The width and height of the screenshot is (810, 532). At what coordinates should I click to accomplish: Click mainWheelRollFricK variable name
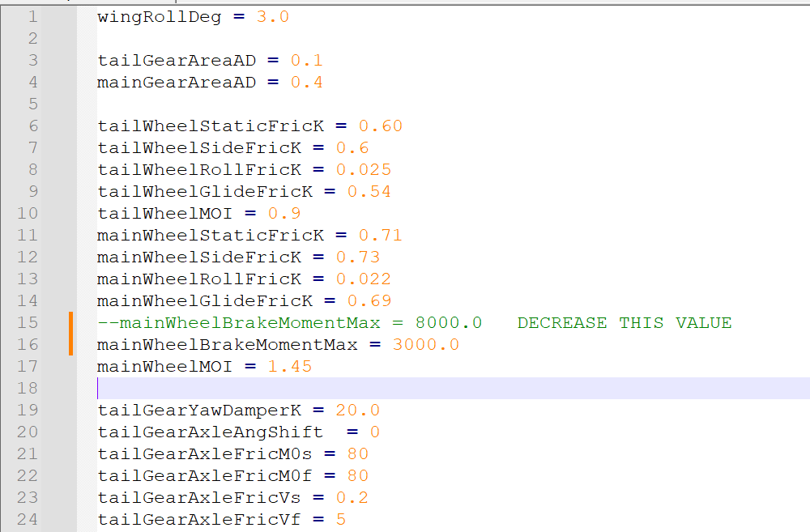coord(199,279)
